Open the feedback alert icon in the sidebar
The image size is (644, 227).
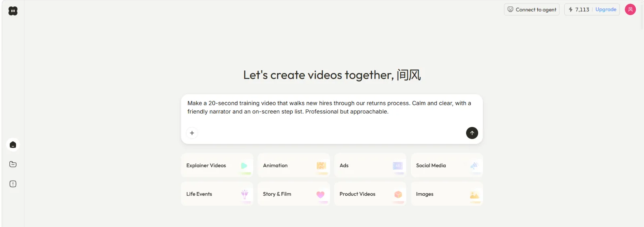13,184
